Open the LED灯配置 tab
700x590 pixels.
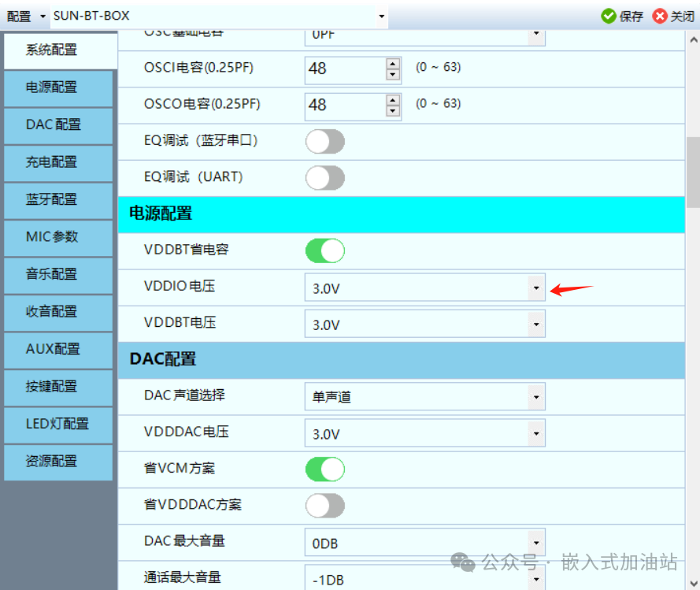point(58,425)
